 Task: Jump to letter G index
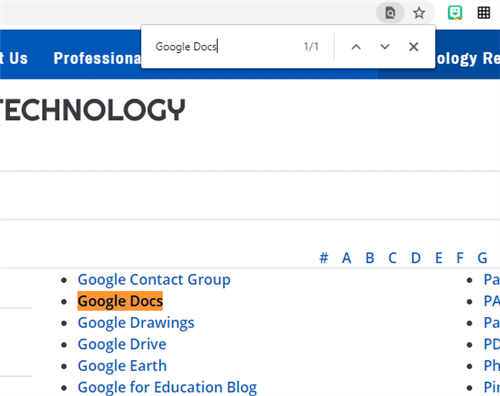[482, 258]
